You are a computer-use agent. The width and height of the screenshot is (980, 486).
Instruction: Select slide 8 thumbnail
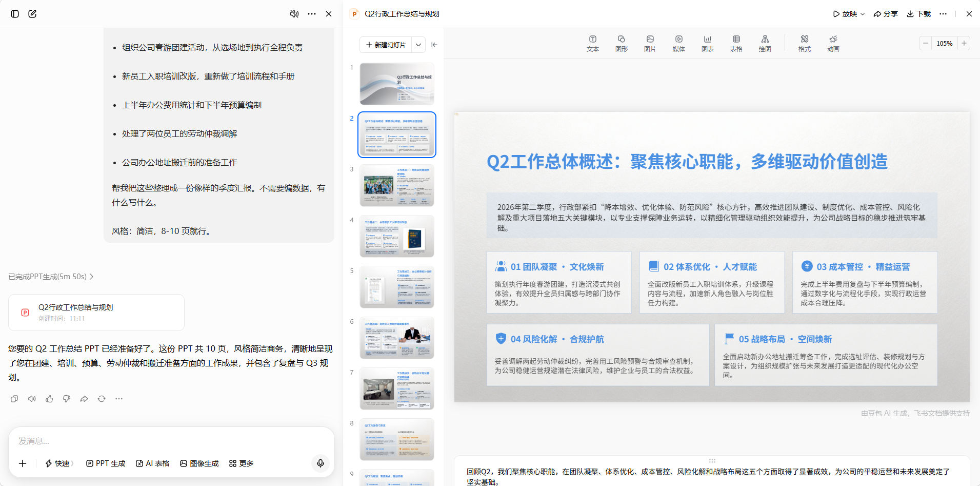pyautogui.click(x=397, y=439)
